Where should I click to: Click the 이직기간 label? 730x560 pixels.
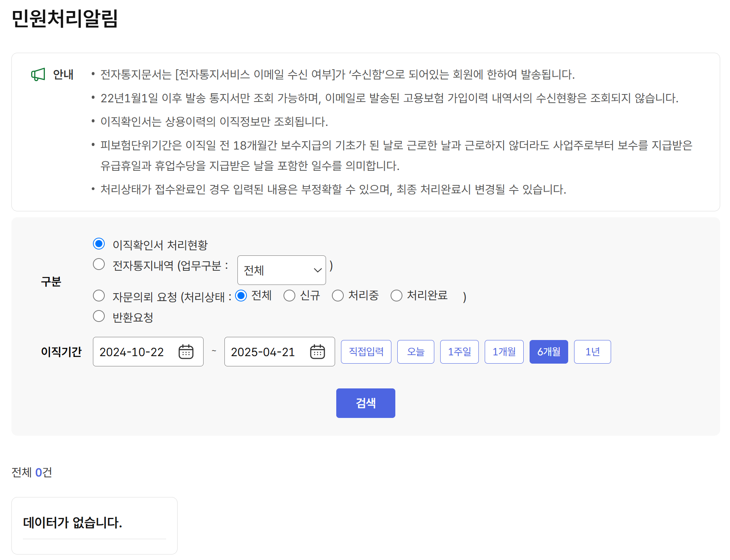(61, 352)
